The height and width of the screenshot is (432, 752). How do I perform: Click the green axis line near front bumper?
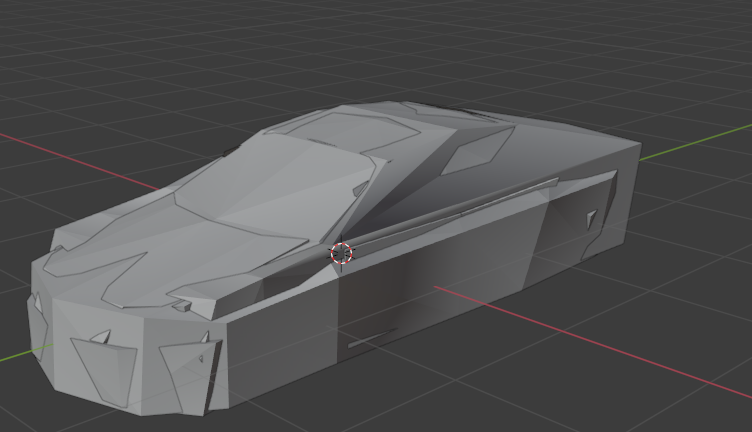pyautogui.click(x=20, y=353)
